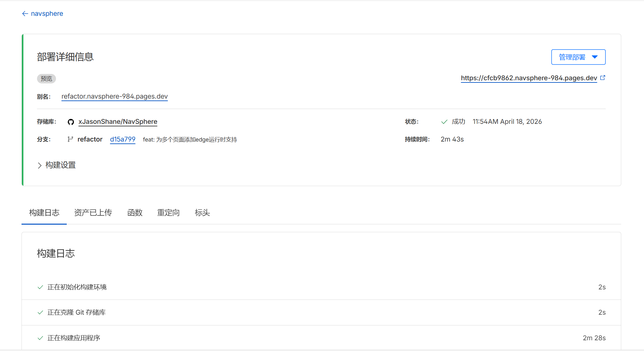Switch to the 资产已上传 tab
The image size is (644, 351).
pos(93,213)
